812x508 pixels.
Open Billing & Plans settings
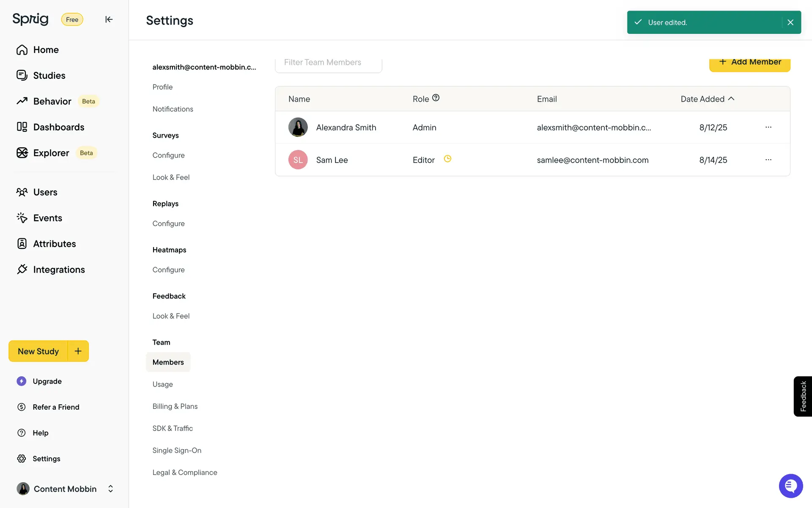pos(175,406)
